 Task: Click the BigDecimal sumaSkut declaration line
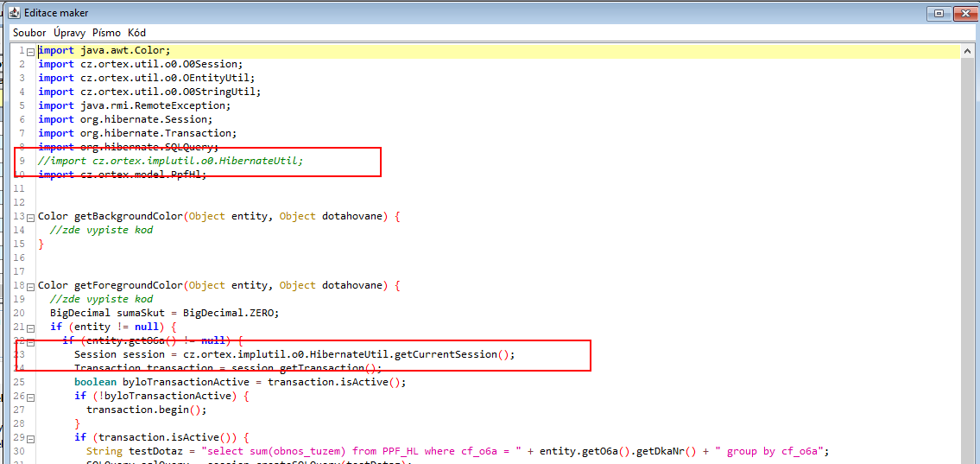[x=164, y=313]
